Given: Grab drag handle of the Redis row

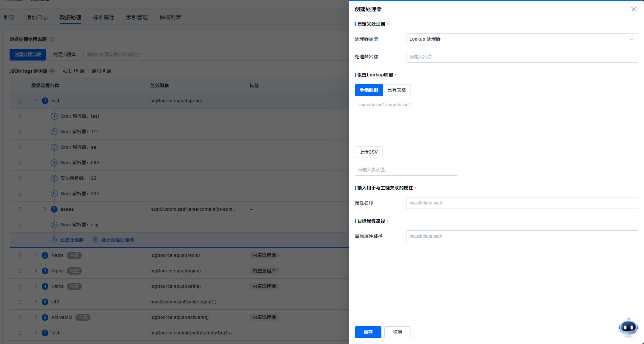Looking at the screenshot, I should [x=20, y=255].
